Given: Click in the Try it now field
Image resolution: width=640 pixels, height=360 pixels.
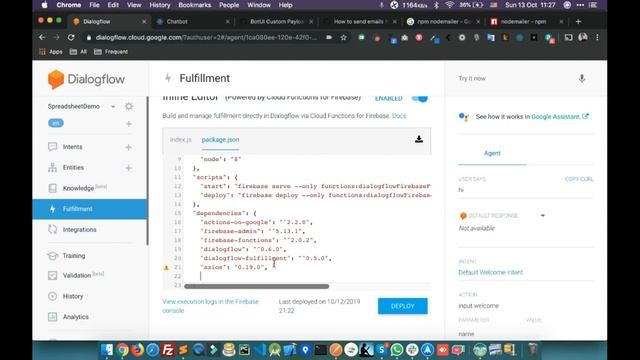Looking at the screenshot, I should tap(514, 78).
